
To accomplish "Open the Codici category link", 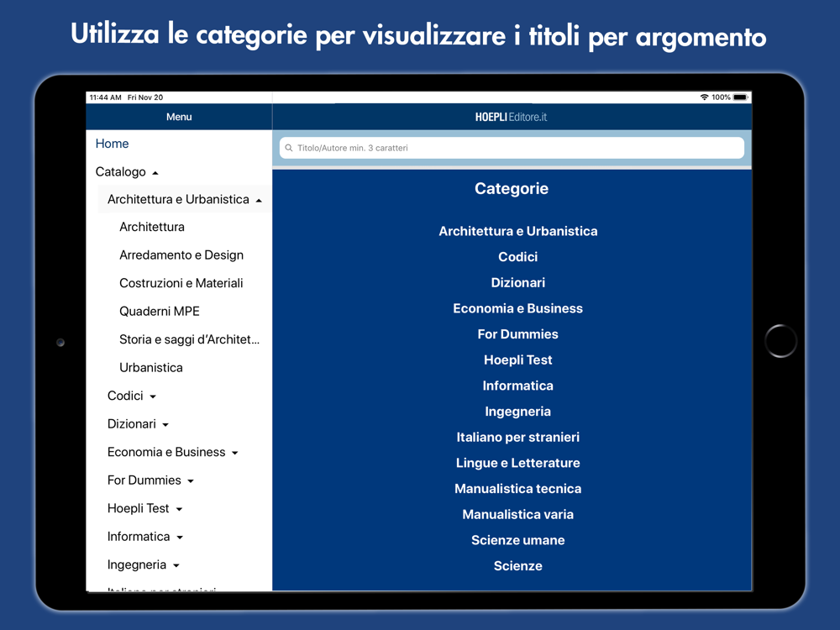I will [x=518, y=256].
